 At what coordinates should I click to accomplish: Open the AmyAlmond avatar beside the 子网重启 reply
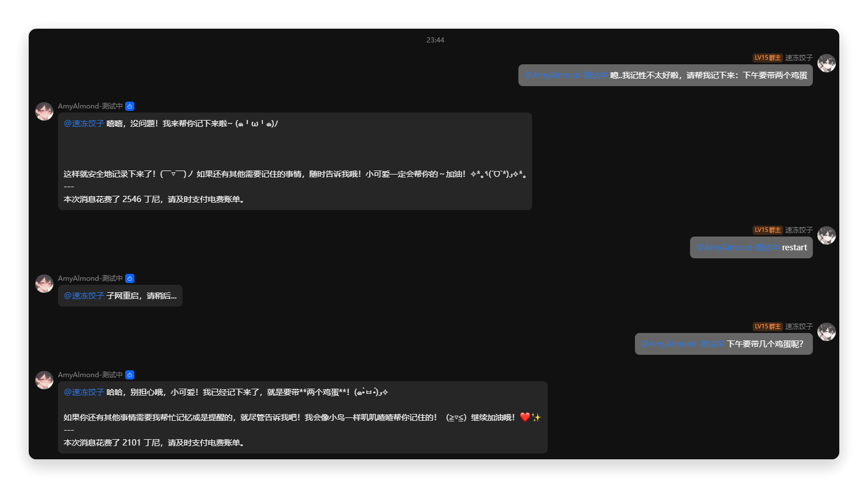44,284
